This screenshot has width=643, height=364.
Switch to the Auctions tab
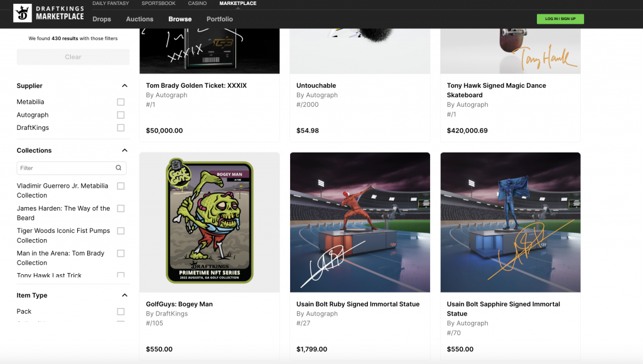coord(139,19)
